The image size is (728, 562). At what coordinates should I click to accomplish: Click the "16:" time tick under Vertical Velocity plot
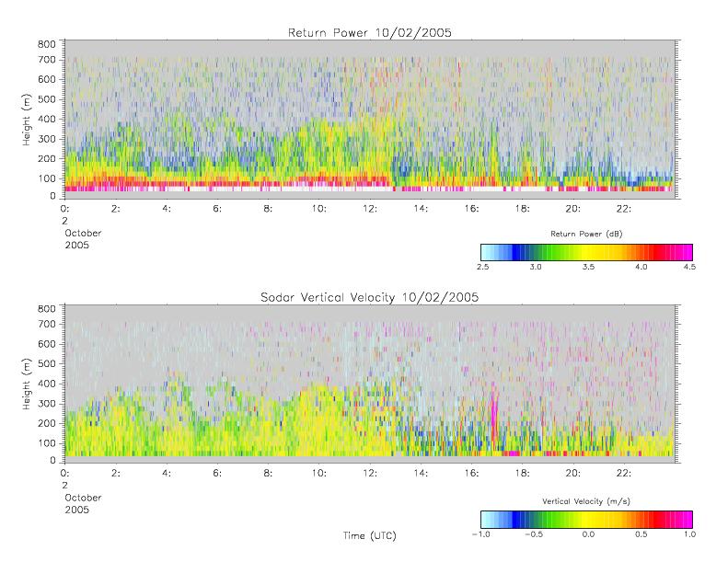[x=472, y=474]
